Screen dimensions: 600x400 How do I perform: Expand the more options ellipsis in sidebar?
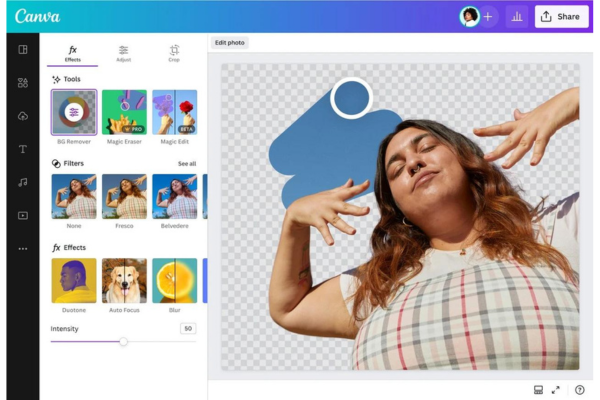22,248
